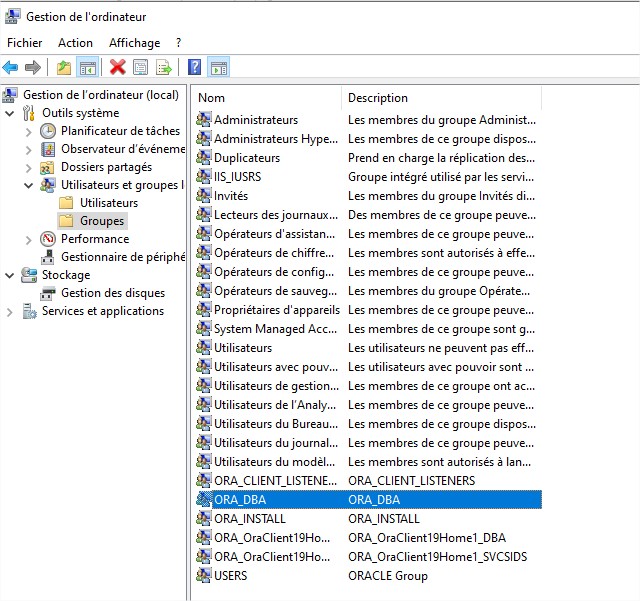Viewport: 640px width, 601px height.
Task: Click the Stockage icon in tree
Action: coord(29,275)
